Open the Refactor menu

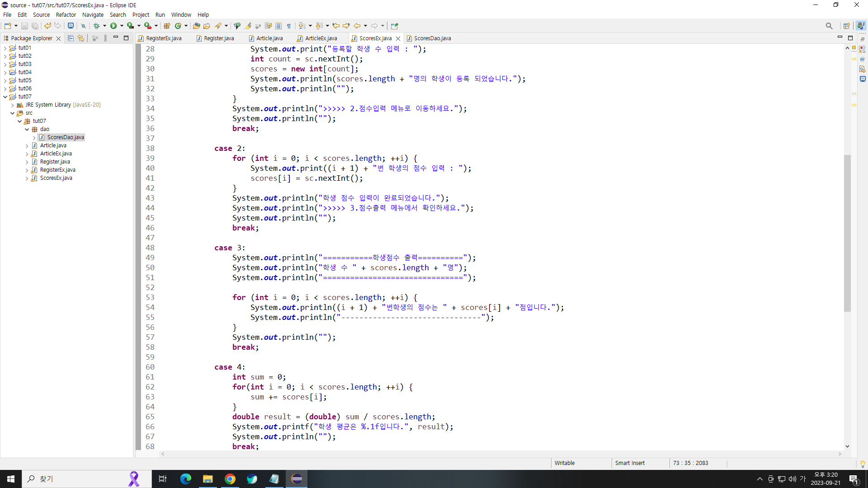66,14
